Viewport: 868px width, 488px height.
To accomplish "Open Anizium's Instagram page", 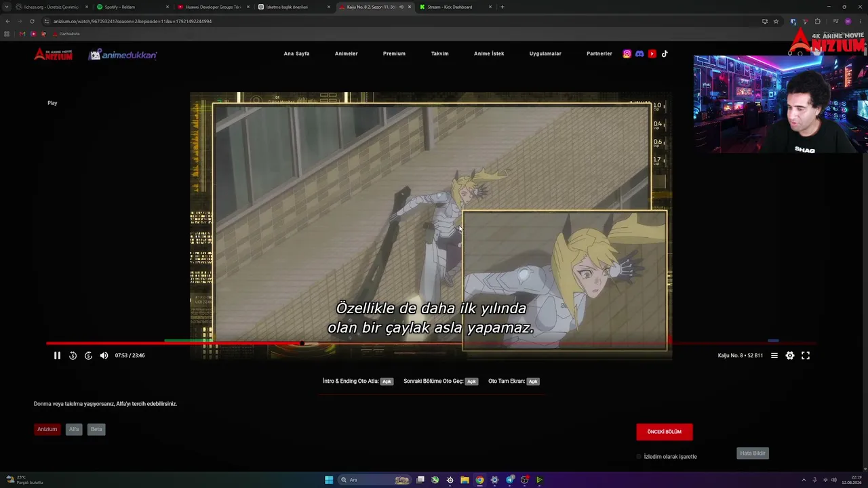I will 627,54.
